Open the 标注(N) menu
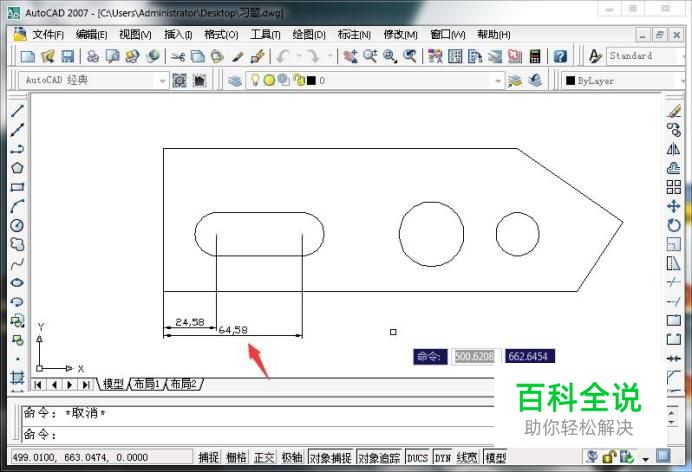The image size is (692, 472). tap(354, 34)
